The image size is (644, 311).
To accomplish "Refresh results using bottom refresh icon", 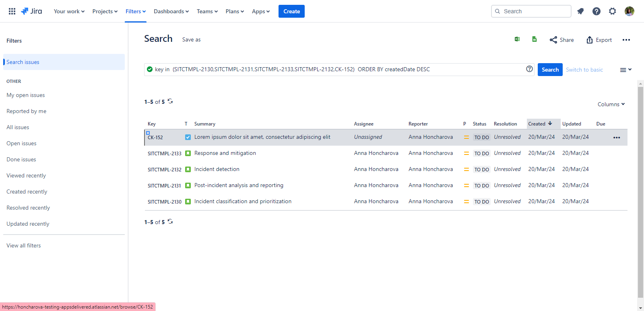I will click(170, 222).
